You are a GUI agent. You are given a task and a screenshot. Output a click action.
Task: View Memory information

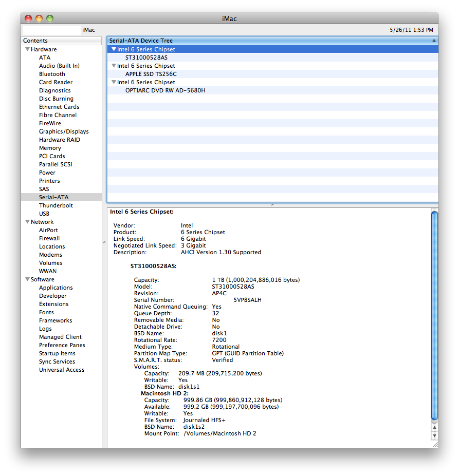tap(50, 147)
